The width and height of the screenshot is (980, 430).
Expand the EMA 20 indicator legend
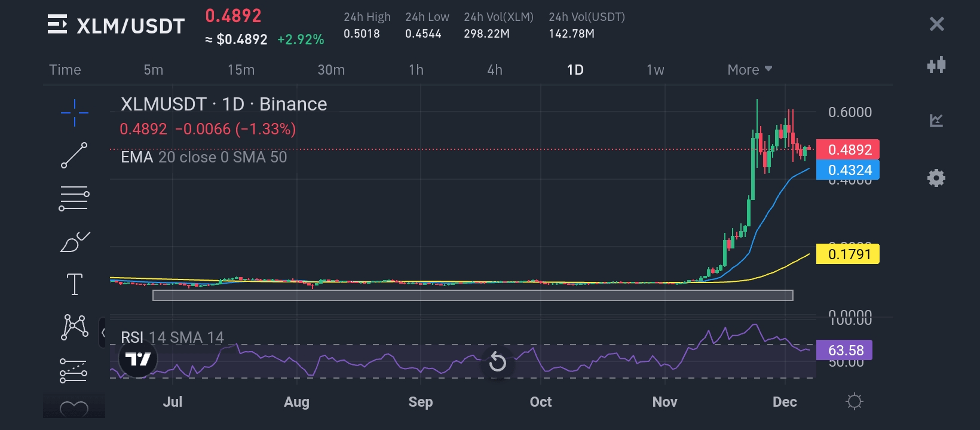[x=203, y=157]
